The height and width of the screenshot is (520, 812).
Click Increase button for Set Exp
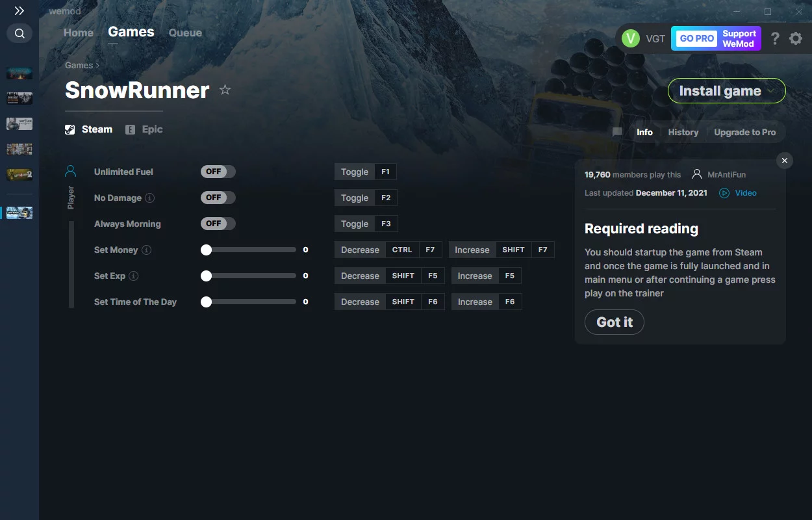point(475,276)
